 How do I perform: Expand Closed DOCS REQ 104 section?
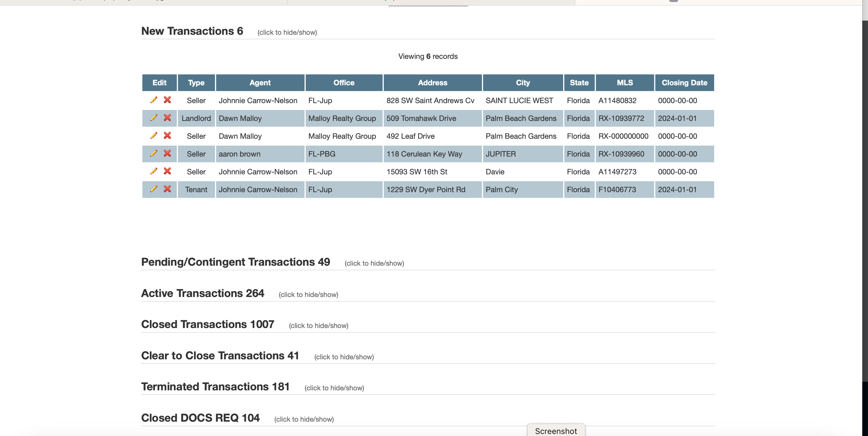tap(200, 418)
